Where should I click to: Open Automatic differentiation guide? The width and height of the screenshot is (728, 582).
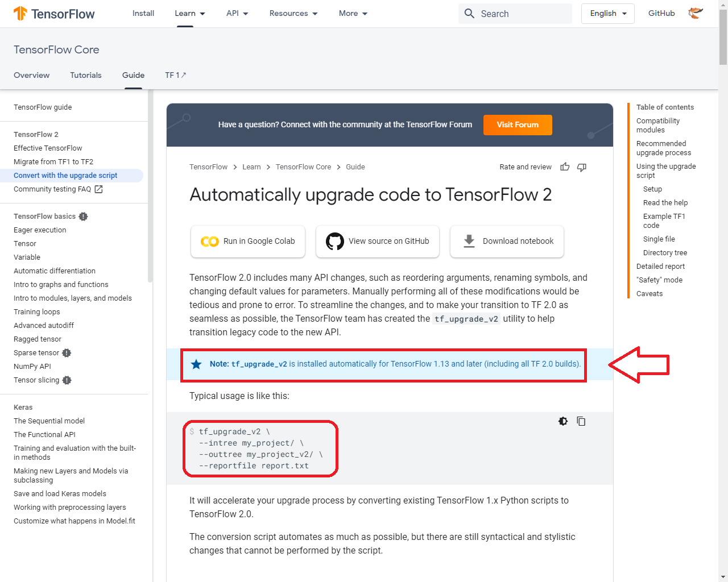pyautogui.click(x=55, y=271)
